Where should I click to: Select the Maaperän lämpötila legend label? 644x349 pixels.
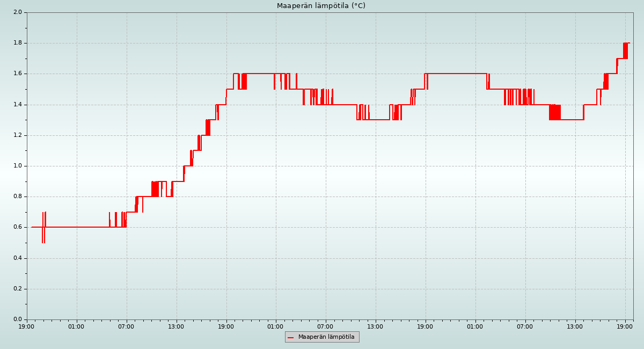tap(326, 337)
